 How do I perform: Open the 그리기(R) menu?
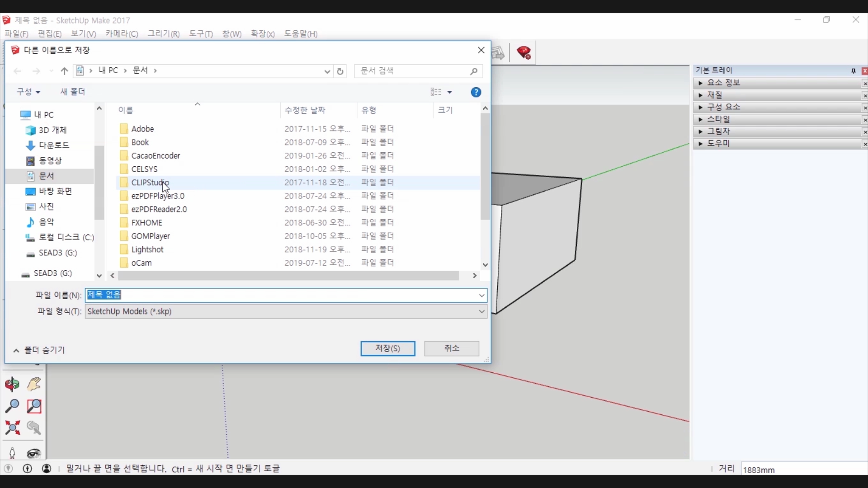coord(164,34)
